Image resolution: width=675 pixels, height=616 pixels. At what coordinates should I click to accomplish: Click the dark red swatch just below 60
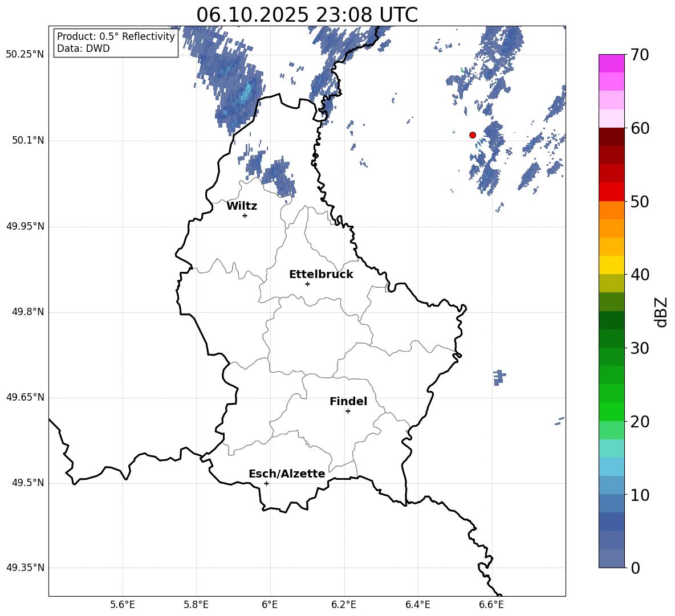point(612,137)
